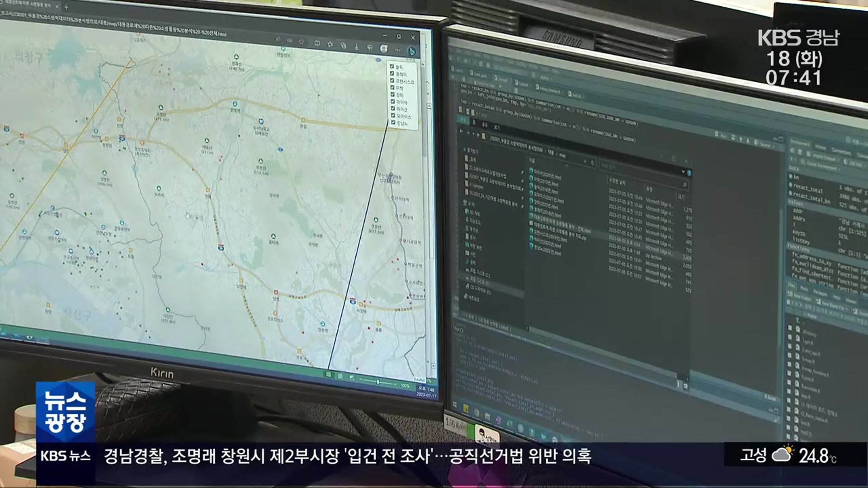
Task: Click the Edge favorites list icon
Action: (x=330, y=44)
